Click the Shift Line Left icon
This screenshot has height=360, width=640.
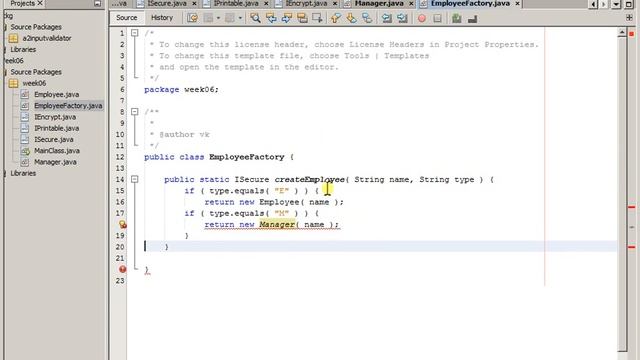(x=387, y=18)
